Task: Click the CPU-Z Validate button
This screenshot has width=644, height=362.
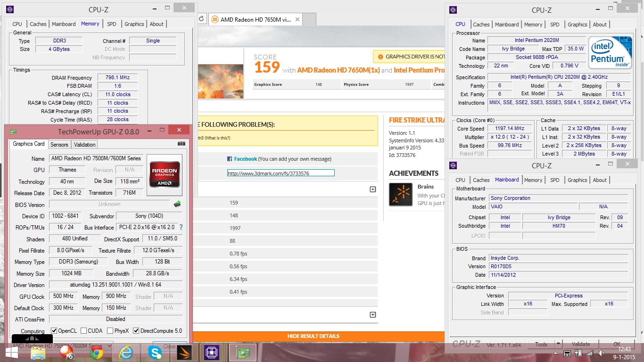Action: coord(581,344)
